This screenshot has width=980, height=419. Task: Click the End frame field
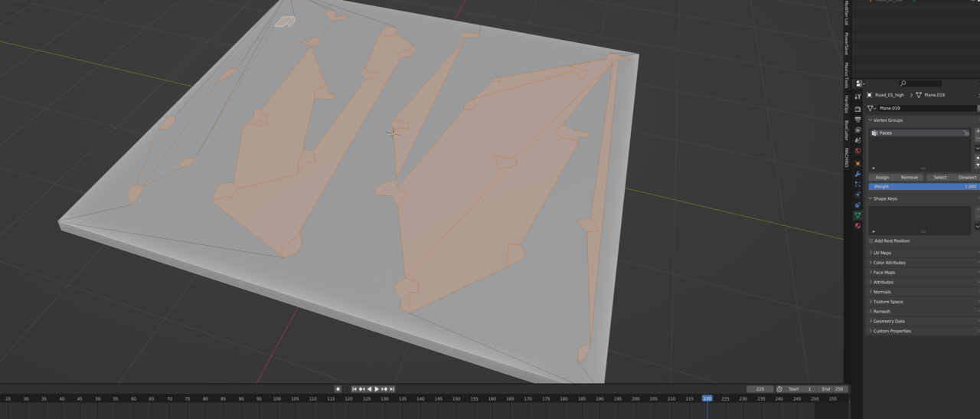[x=832, y=389]
